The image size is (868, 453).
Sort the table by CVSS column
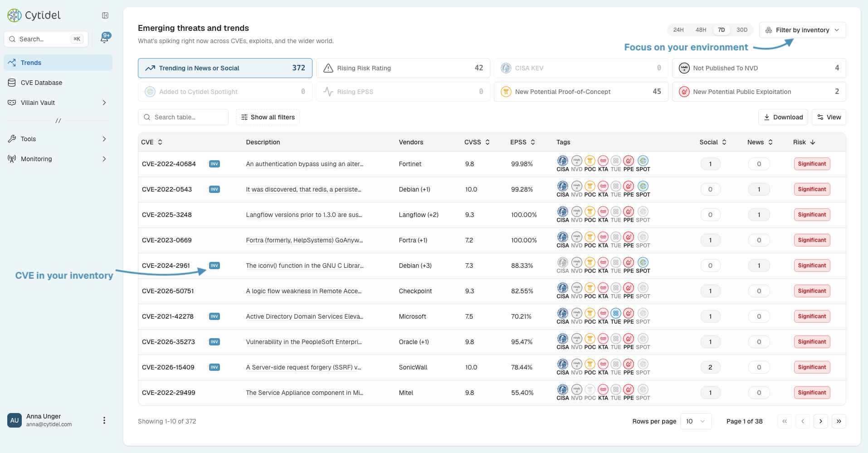tap(477, 142)
